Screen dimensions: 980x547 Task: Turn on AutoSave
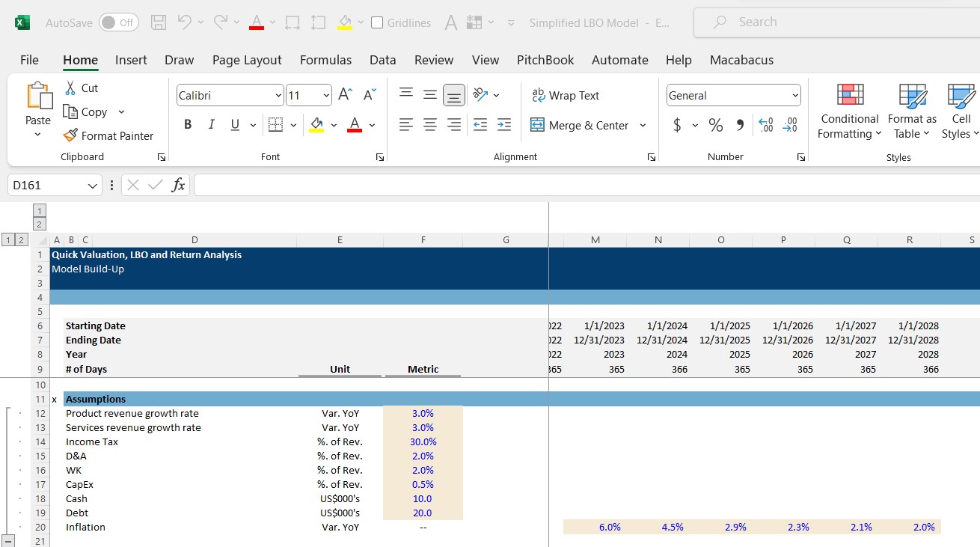click(x=118, y=22)
